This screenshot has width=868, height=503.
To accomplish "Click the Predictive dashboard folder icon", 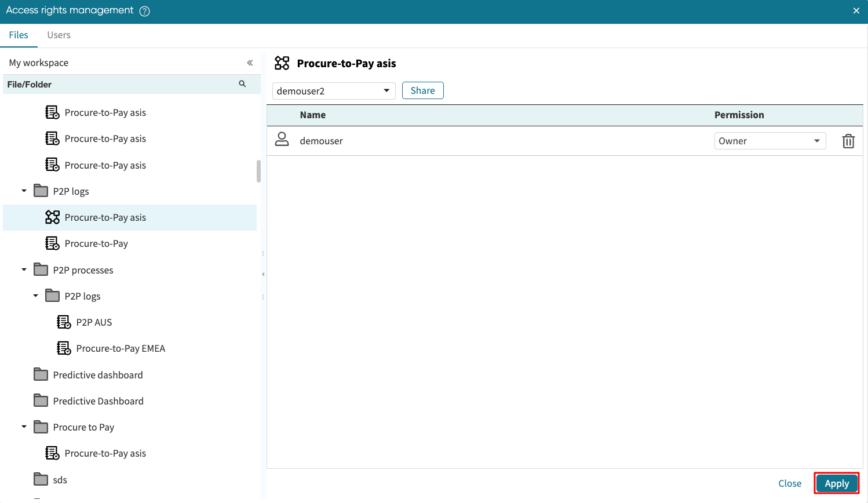I will 41,375.
